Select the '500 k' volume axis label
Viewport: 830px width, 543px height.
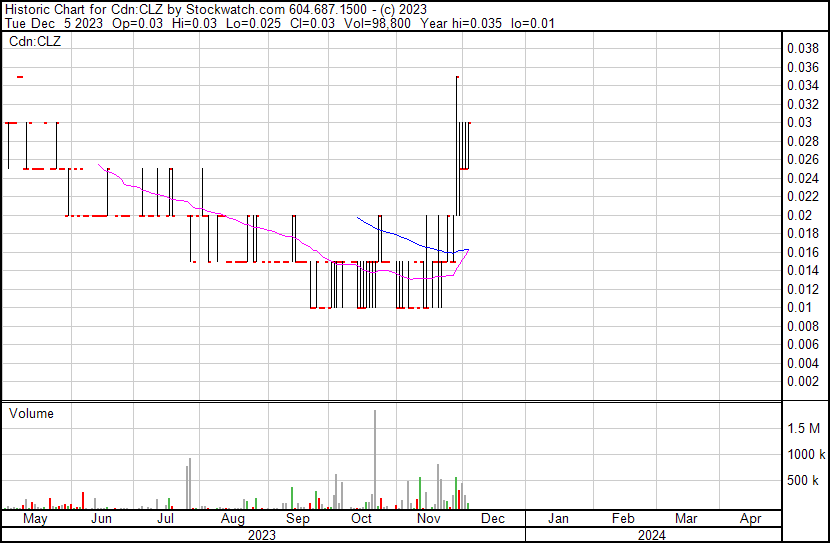coord(802,480)
